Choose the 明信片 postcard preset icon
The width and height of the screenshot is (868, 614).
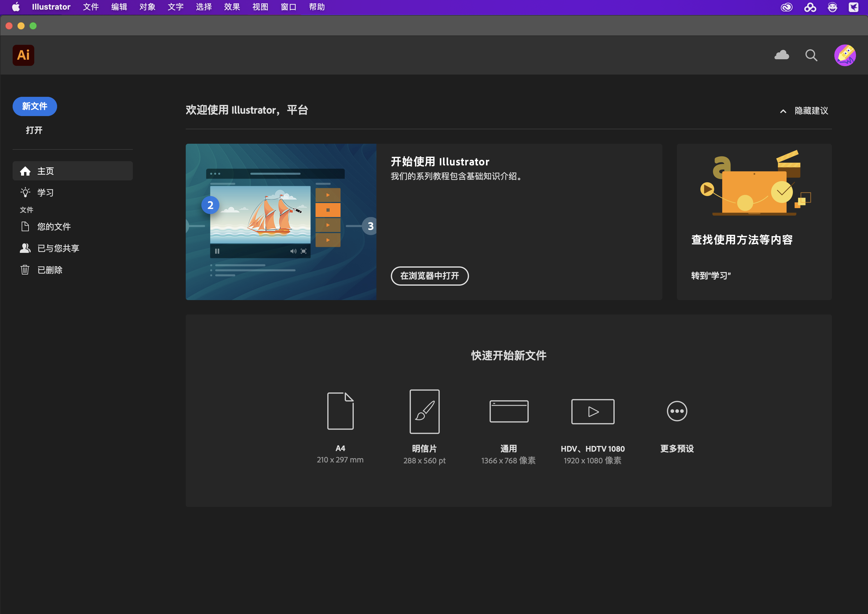coord(424,411)
